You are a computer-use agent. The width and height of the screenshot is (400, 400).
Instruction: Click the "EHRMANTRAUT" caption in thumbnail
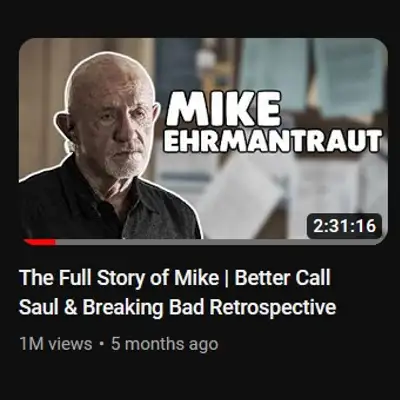pos(274,141)
